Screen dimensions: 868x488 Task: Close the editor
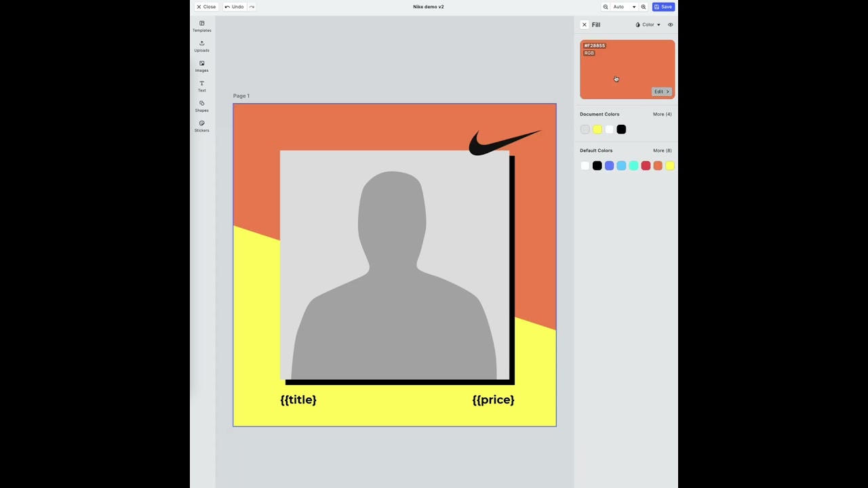[x=206, y=7]
